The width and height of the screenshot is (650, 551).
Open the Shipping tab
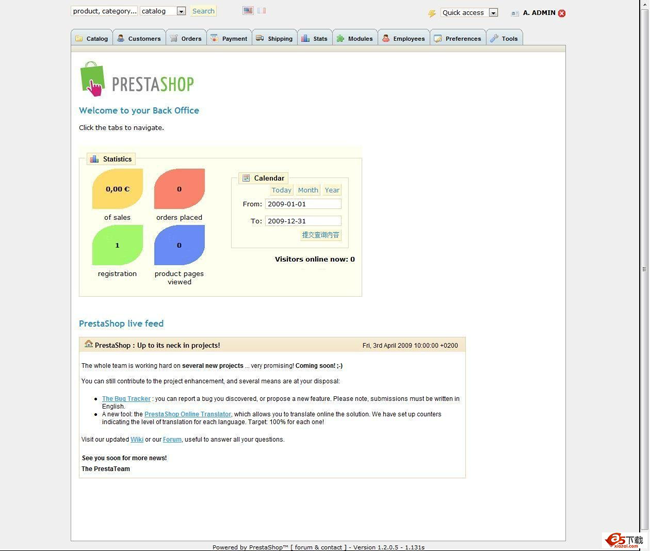pyautogui.click(x=274, y=38)
